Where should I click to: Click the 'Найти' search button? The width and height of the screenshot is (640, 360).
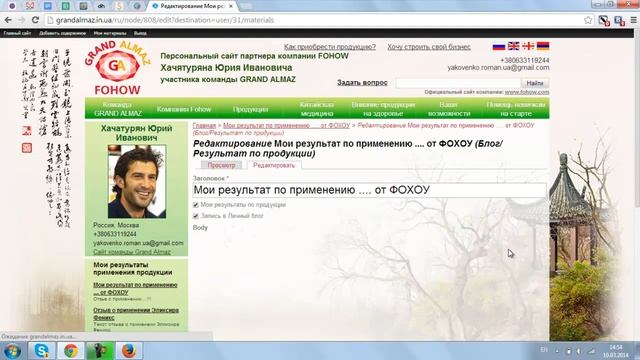[x=535, y=83]
